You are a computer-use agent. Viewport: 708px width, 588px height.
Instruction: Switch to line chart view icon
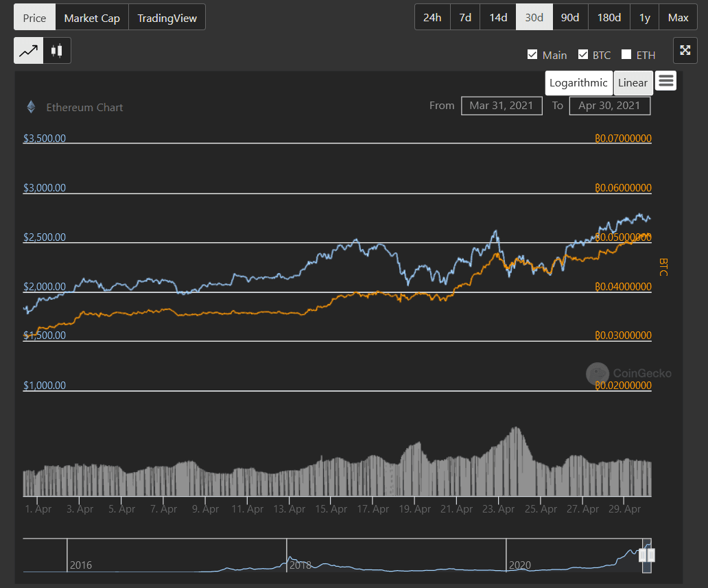[x=29, y=51]
